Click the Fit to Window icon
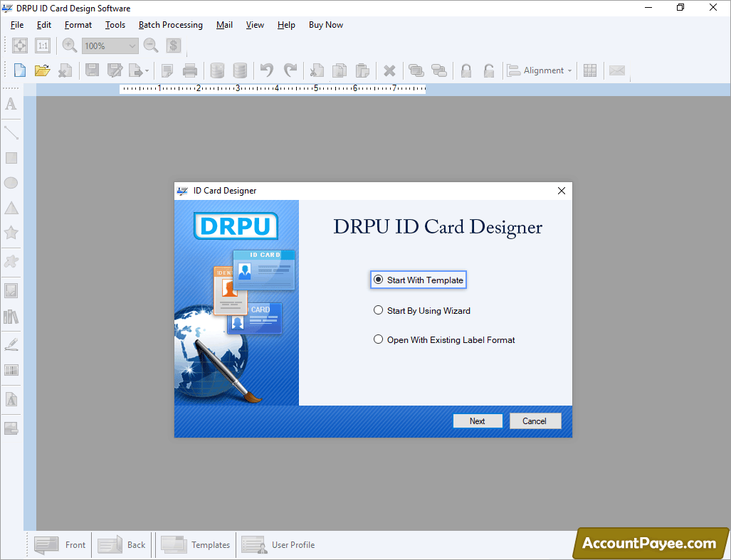731x560 pixels. tap(20, 46)
